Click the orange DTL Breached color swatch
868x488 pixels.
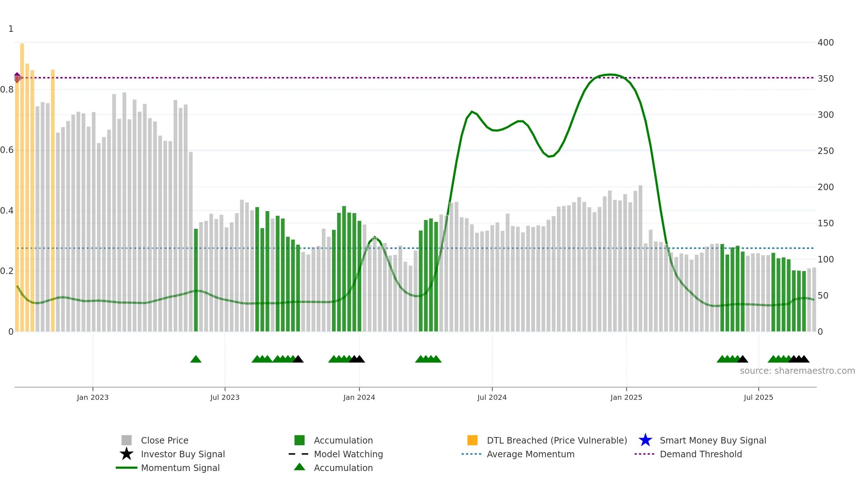(x=472, y=440)
